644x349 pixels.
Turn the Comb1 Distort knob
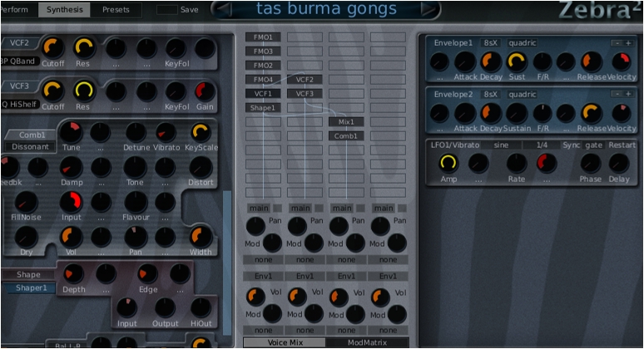click(201, 167)
